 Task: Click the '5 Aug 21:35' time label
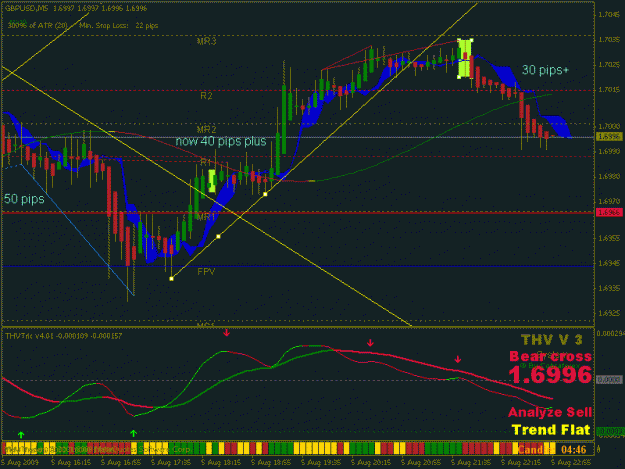coord(471,462)
